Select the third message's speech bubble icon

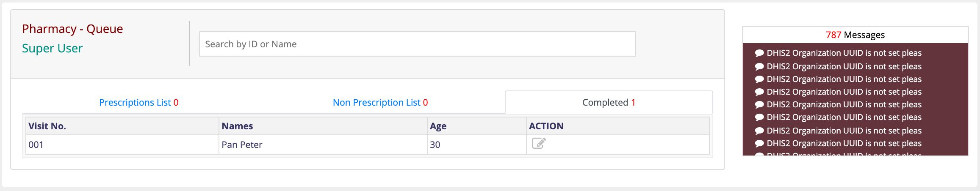click(x=759, y=79)
